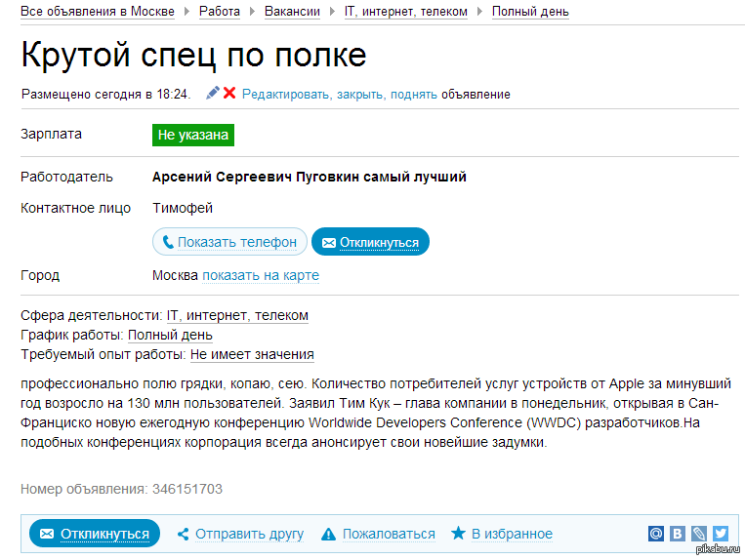The width and height of the screenshot is (745, 560).
Task: Open Все объявления в Москве breadcrumb
Action: coord(98,12)
